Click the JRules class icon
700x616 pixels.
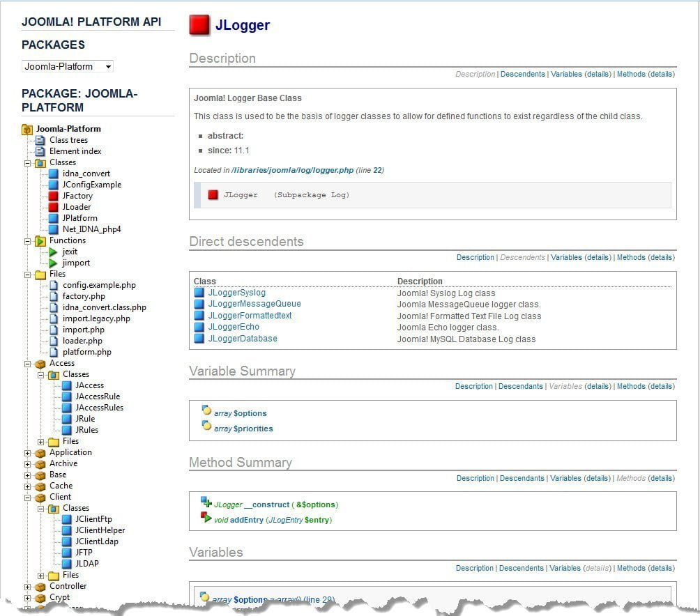coord(66,430)
